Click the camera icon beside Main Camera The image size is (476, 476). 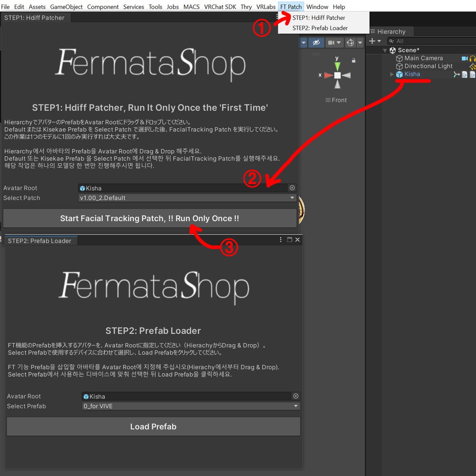point(465,58)
